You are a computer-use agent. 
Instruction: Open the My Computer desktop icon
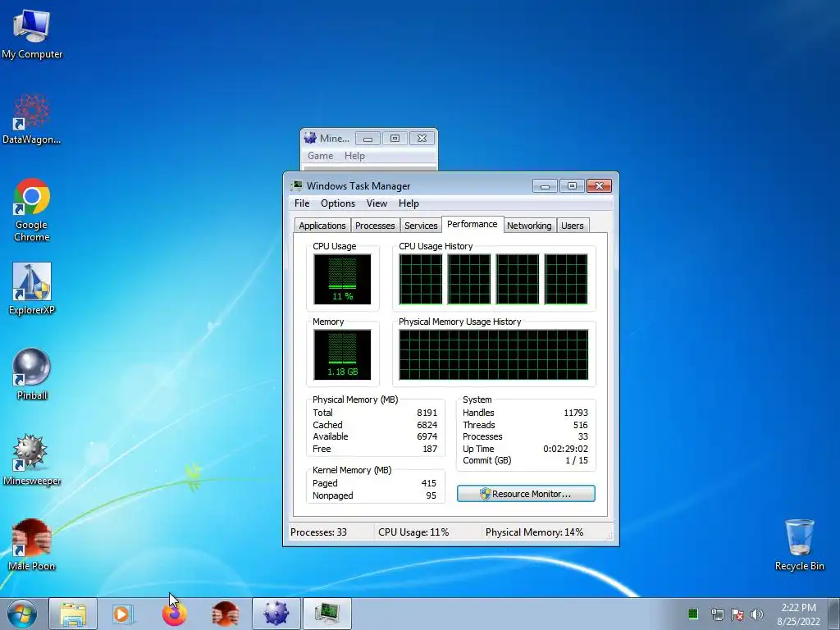pos(32,33)
